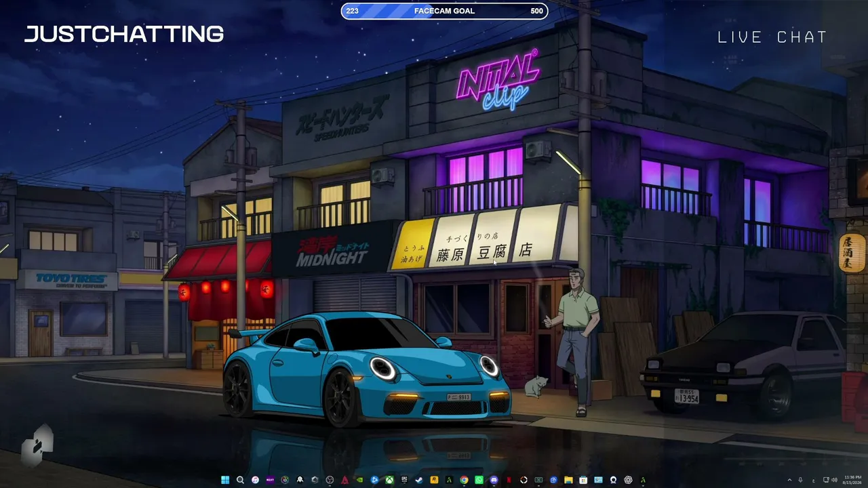
Task: Launch the Xbox app
Action: pos(389,480)
